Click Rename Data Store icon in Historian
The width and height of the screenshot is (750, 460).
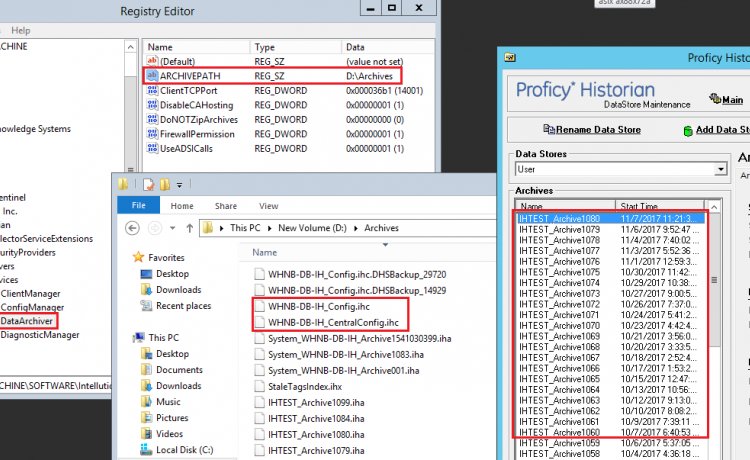pos(549,129)
